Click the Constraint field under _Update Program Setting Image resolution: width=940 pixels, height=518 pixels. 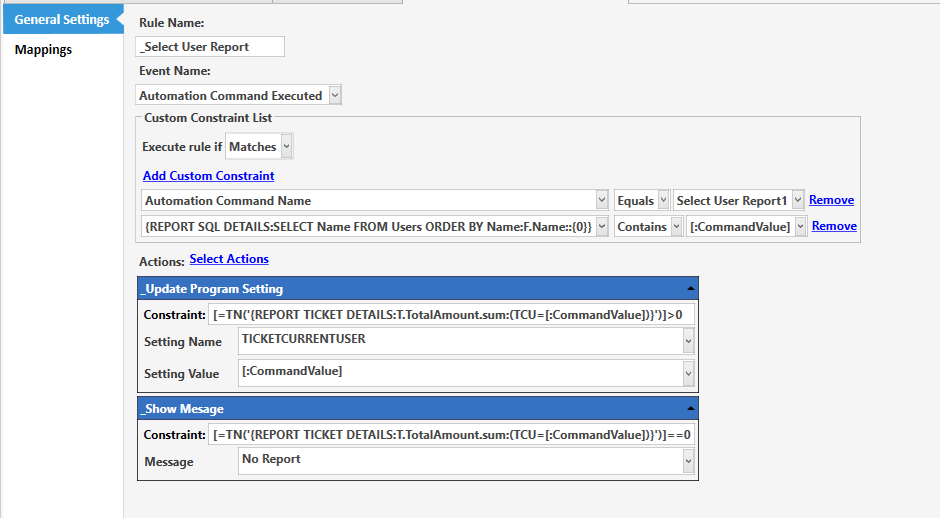click(x=452, y=315)
